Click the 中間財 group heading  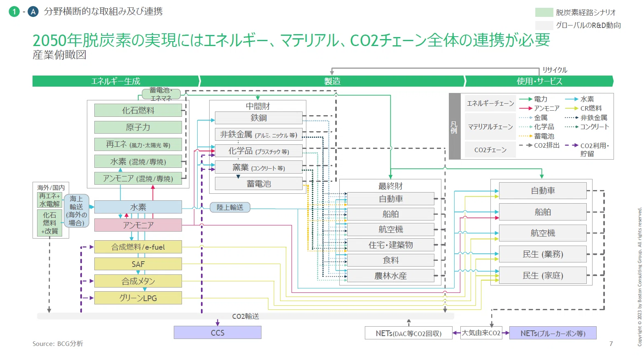[258, 106]
